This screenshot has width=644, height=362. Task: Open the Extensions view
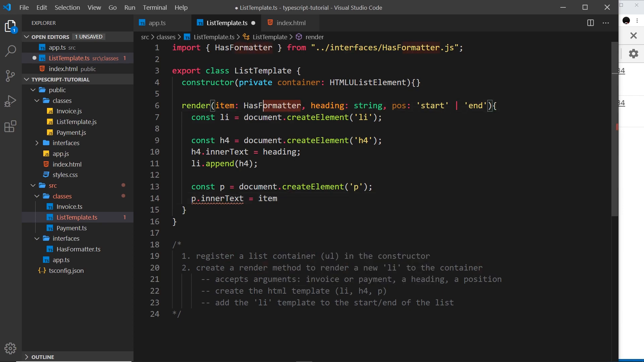coord(10,126)
